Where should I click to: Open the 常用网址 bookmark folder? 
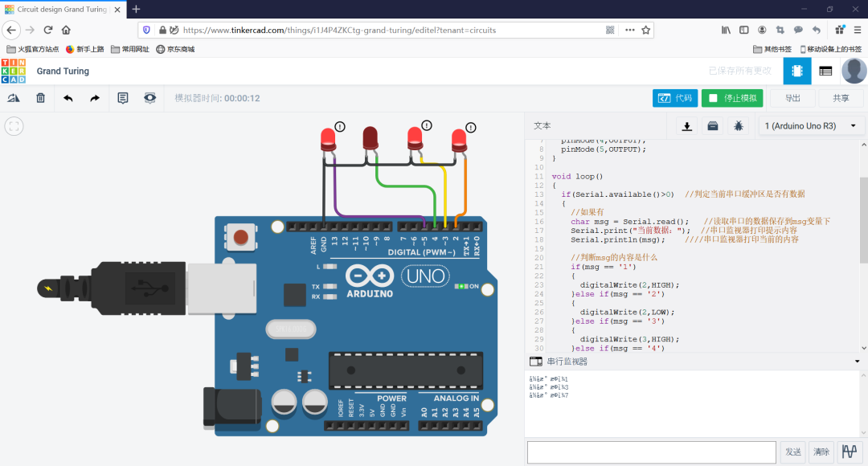pos(130,49)
